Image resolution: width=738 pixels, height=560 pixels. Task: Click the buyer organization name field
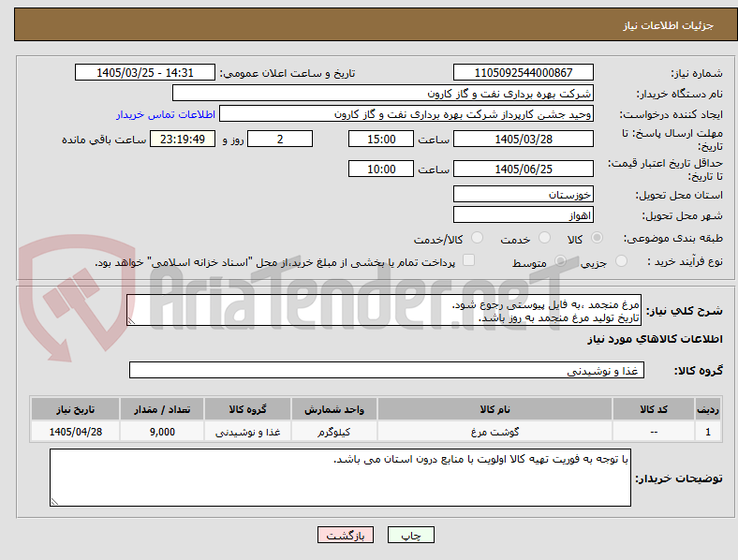pos(383,93)
